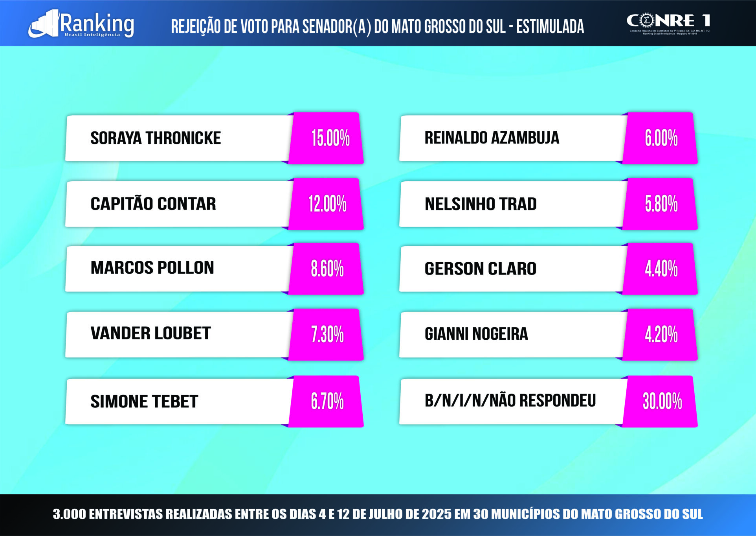
Task: Select the Vander Loubet name box
Action: 179,334
